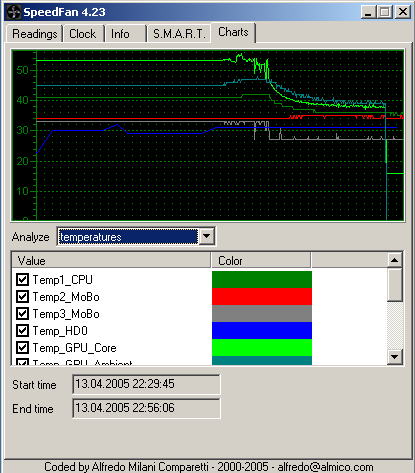The width and height of the screenshot is (415, 473).
Task: Toggle the Temp2_MoBo checkbox
Action: point(22,296)
